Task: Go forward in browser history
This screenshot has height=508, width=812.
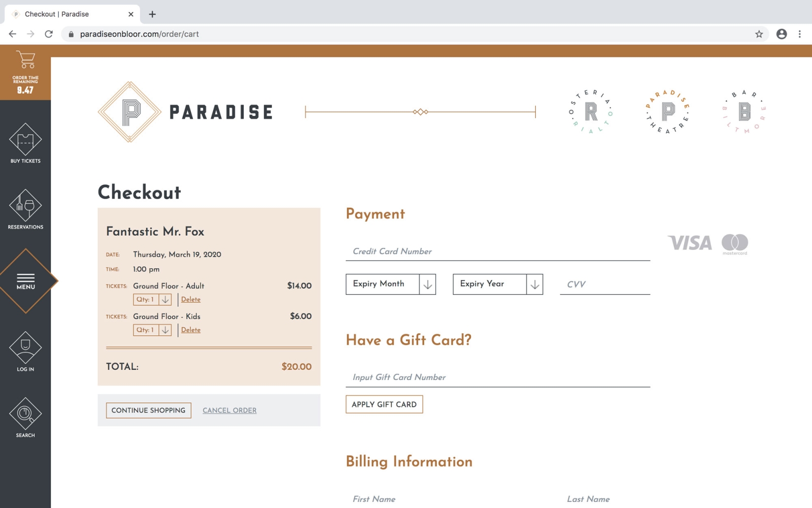Action: tap(30, 34)
